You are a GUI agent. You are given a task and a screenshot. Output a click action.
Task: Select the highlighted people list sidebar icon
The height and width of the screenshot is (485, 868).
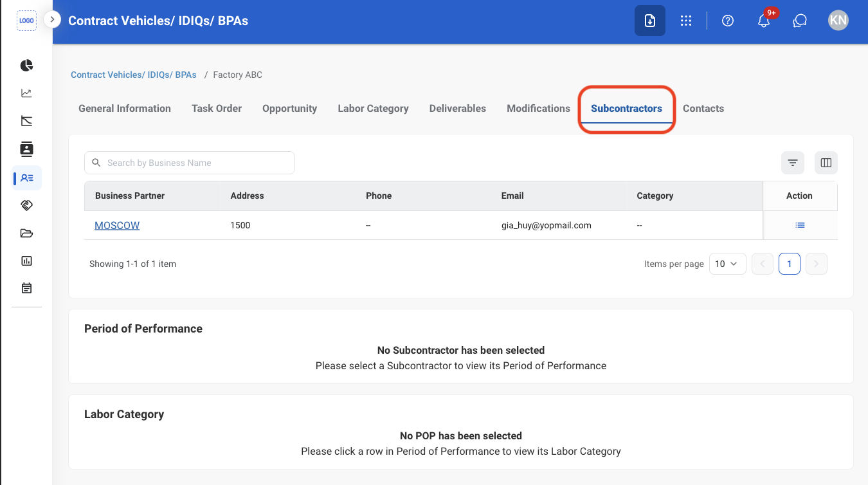pos(27,178)
